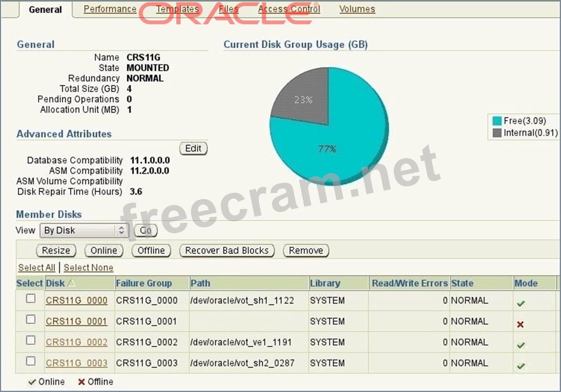The image size is (561, 392).
Task: Click Database Compatibility value 11.1.0.0.0
Action: click(150, 160)
